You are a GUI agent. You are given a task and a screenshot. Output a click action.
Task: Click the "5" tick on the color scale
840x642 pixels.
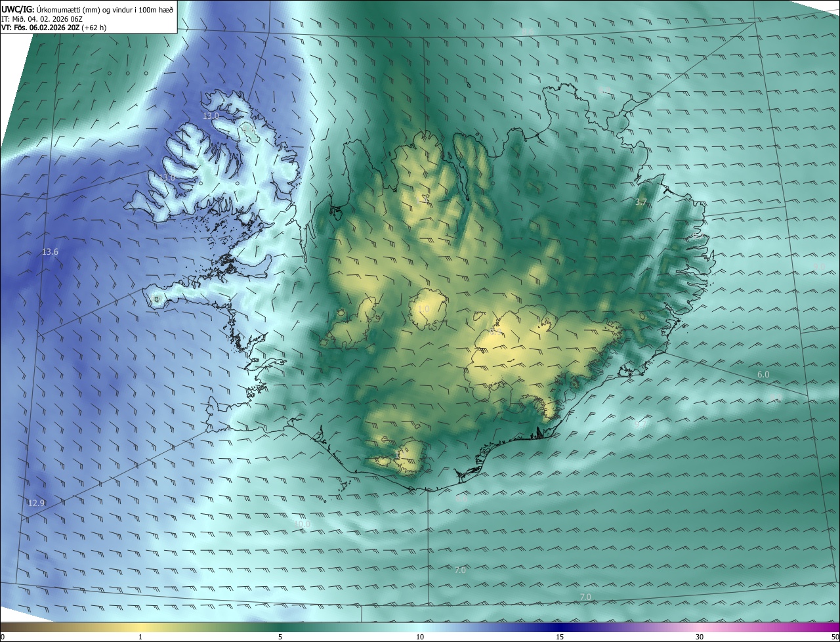click(x=280, y=637)
